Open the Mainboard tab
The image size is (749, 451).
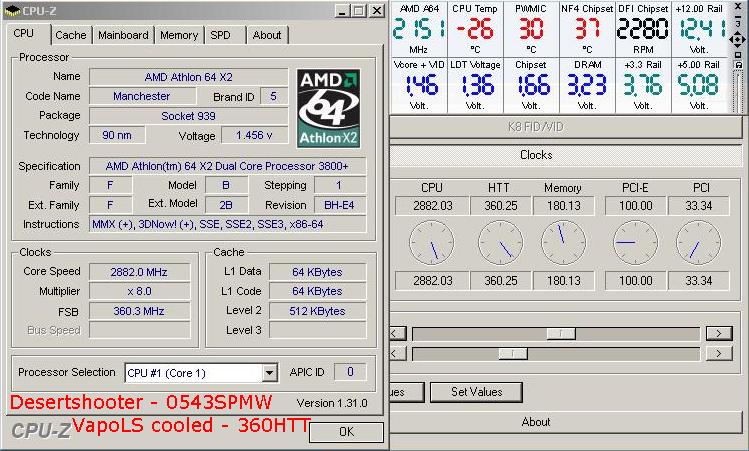pyautogui.click(x=123, y=35)
